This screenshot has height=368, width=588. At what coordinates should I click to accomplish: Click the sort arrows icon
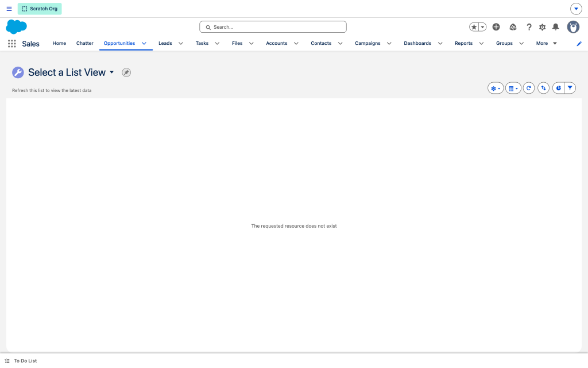[x=543, y=88]
